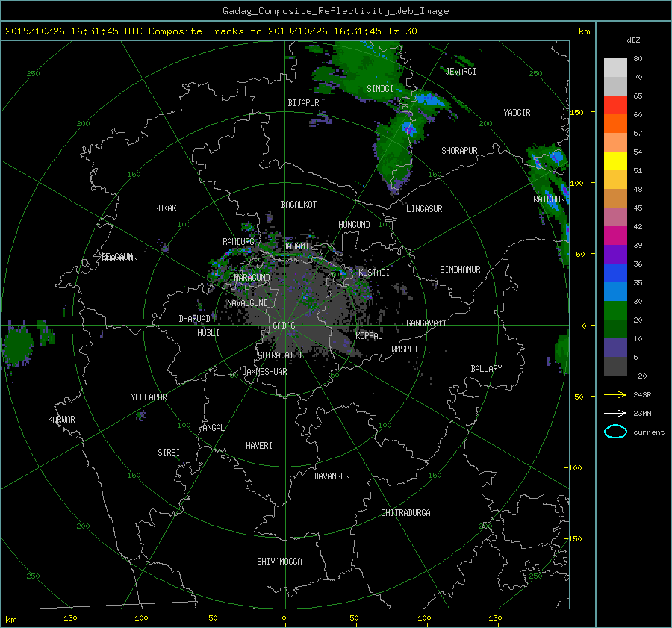Click the BAGALKOT city label
Screen dimensions: 672x628
(x=299, y=205)
